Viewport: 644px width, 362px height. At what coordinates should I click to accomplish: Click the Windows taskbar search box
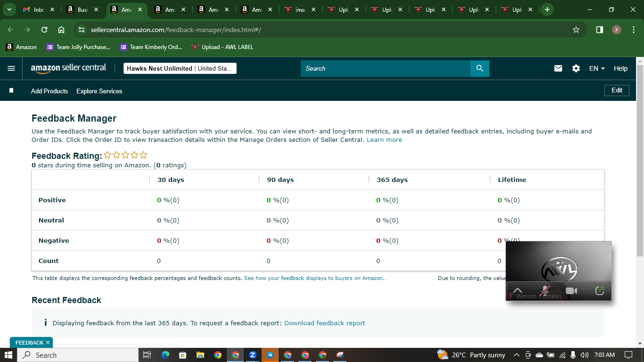tap(78, 355)
